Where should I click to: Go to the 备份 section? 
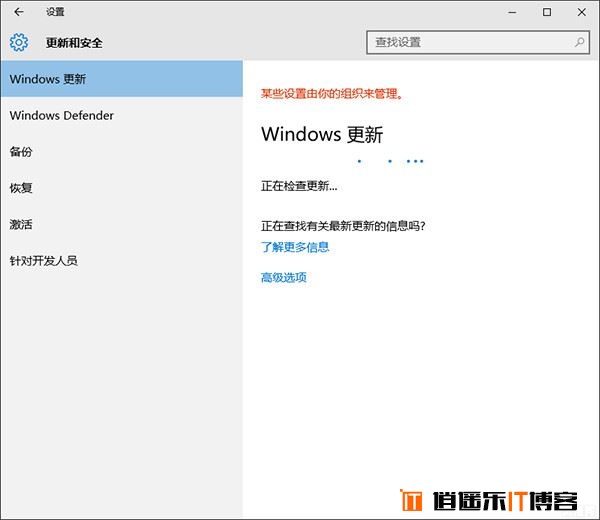click(22, 152)
